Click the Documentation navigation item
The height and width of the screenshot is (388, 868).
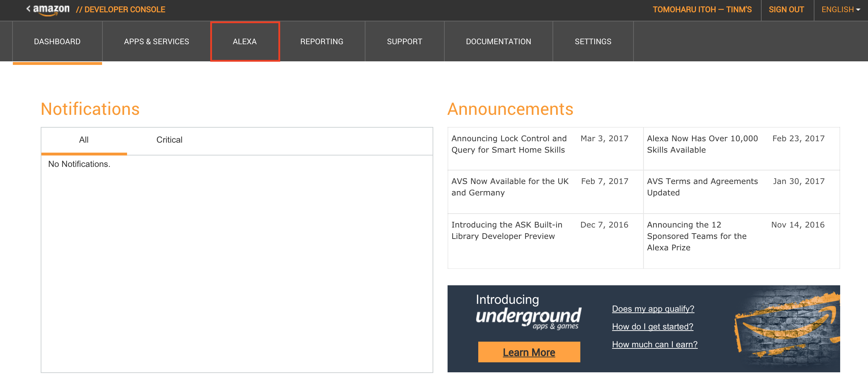[499, 41]
